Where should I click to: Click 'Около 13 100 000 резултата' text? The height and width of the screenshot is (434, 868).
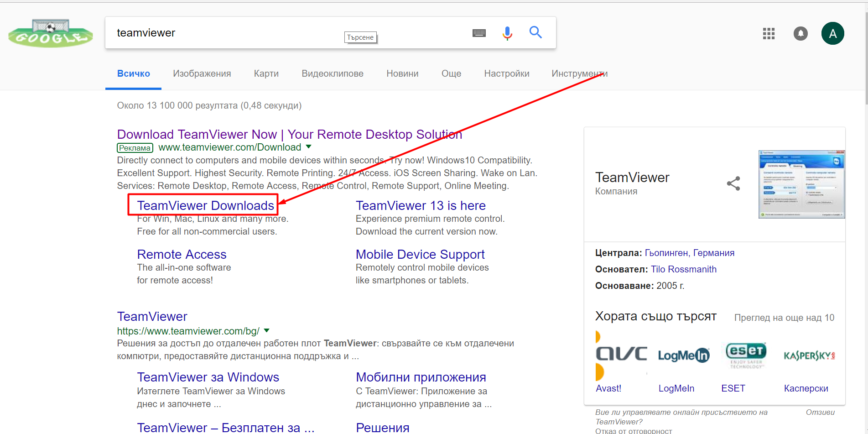(x=209, y=105)
